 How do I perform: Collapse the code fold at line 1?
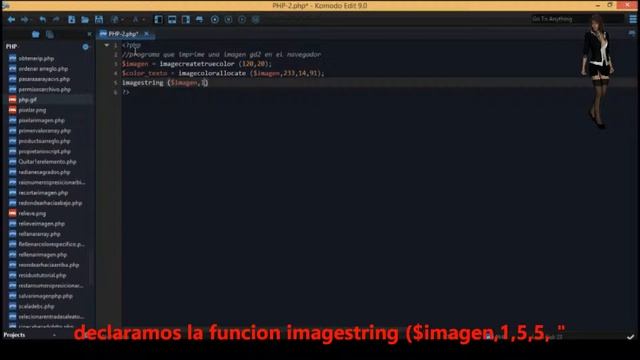(x=107, y=45)
